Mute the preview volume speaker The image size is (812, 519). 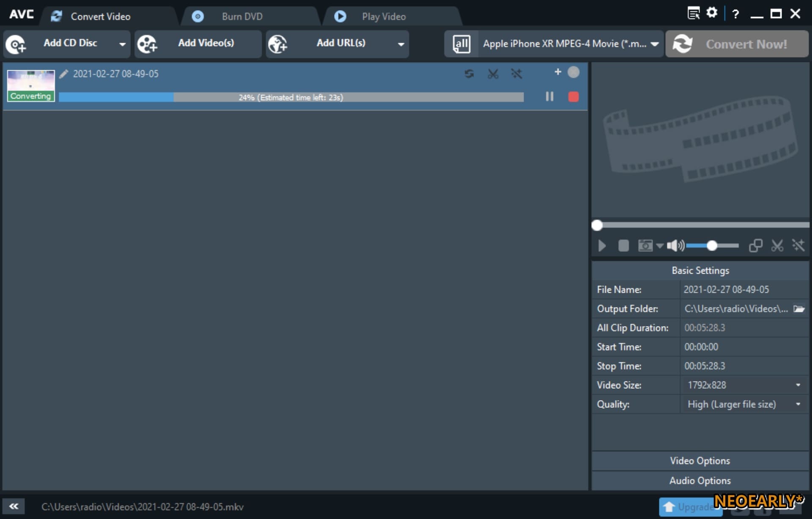(675, 246)
